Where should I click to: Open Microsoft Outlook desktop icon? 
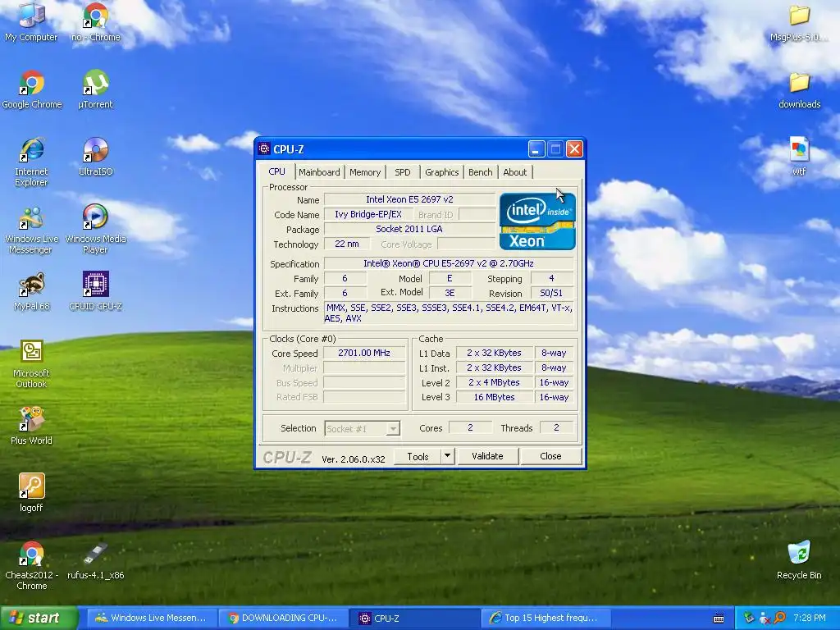point(31,364)
